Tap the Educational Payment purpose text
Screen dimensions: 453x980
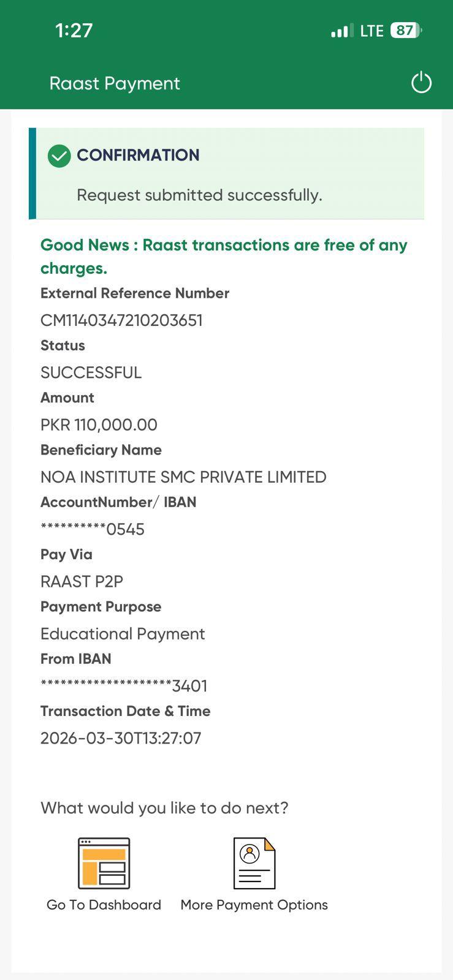pos(123,633)
